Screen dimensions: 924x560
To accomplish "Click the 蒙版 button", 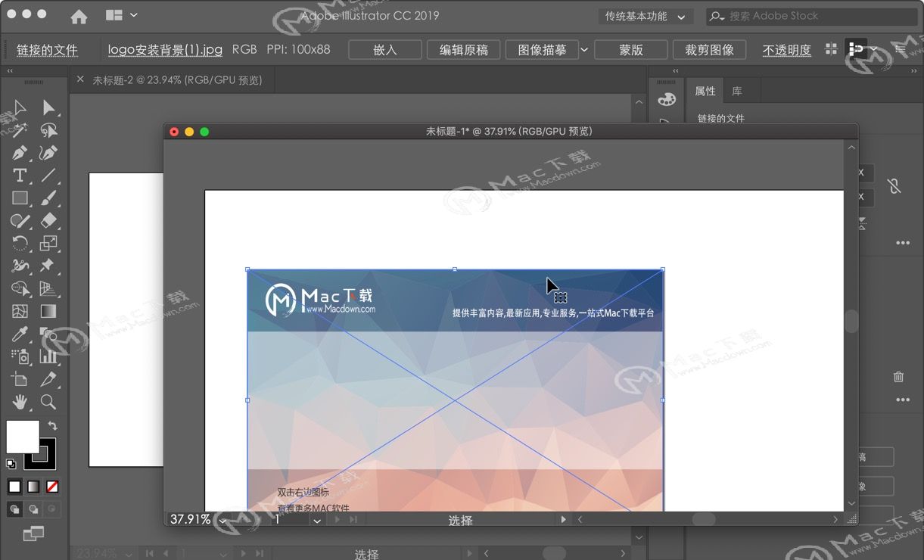I will point(631,50).
